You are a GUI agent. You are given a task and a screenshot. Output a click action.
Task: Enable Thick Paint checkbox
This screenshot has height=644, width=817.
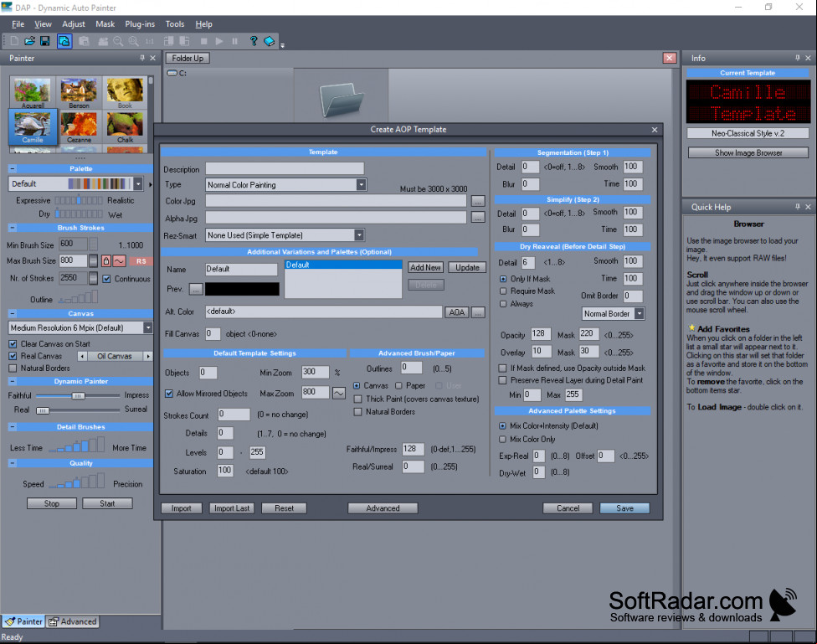pos(358,399)
